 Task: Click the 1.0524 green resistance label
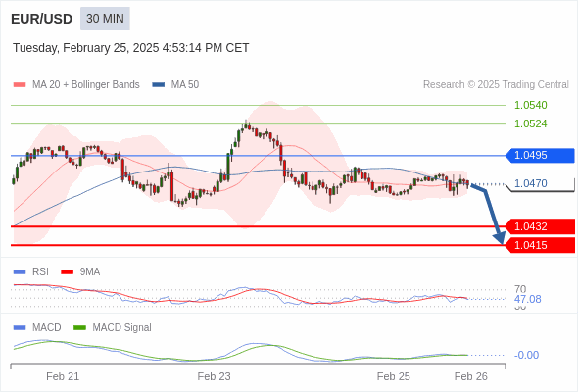[530, 123]
